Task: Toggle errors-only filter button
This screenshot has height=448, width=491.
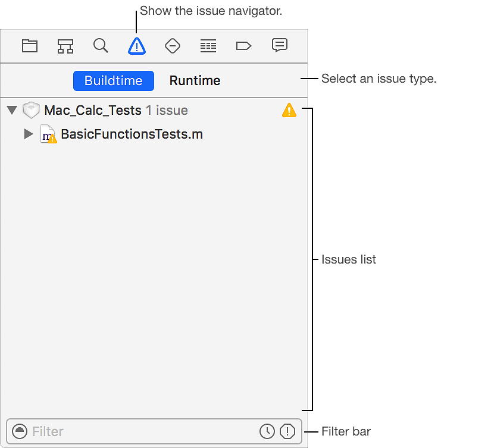Action: click(x=287, y=431)
